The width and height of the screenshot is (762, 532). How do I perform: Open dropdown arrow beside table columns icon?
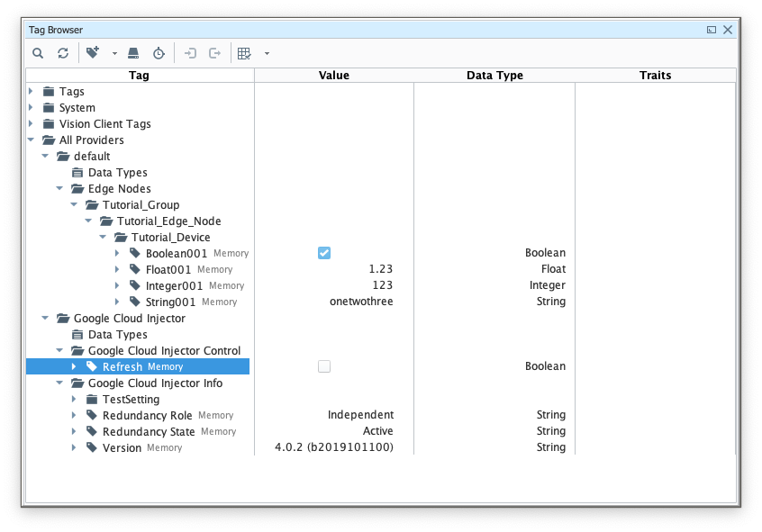coord(267,54)
